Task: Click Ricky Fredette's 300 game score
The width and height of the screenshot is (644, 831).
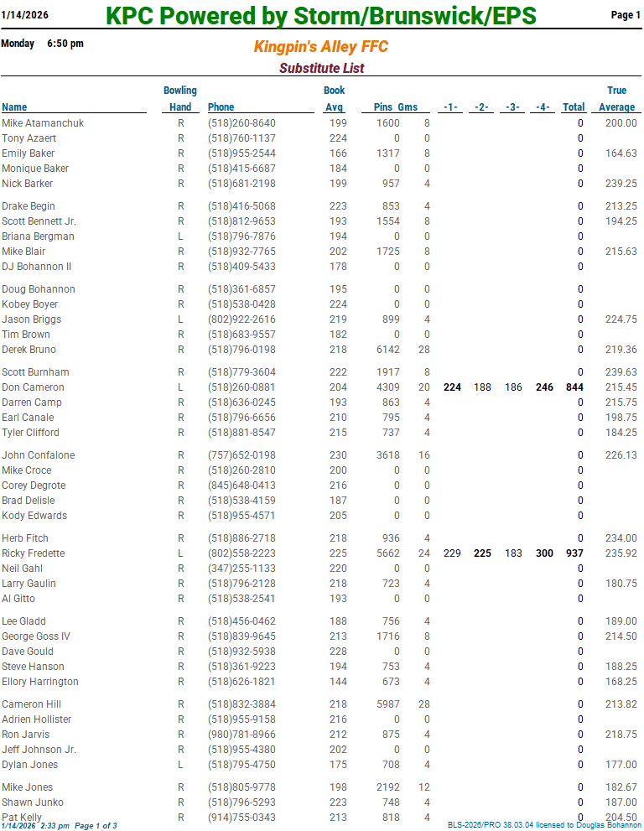Action: pos(544,553)
